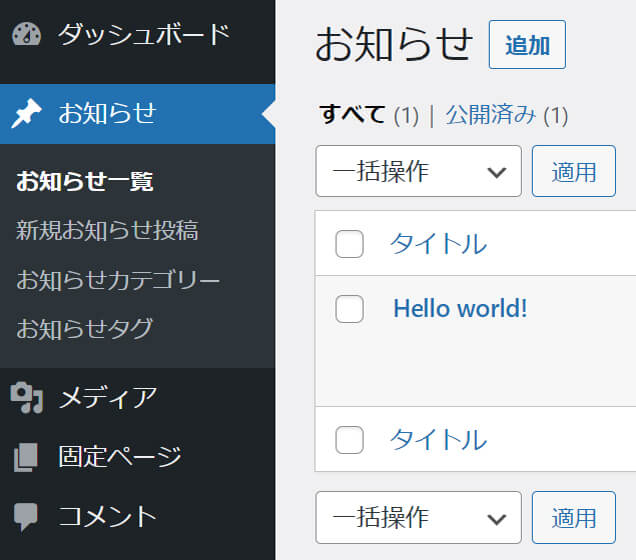This screenshot has width=636, height=560.
Task: Open the top 一括操作 dropdown
Action: (418, 171)
